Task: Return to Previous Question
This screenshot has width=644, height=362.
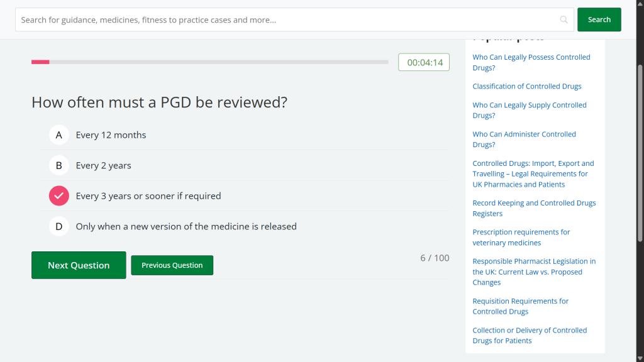Action: click(x=172, y=265)
